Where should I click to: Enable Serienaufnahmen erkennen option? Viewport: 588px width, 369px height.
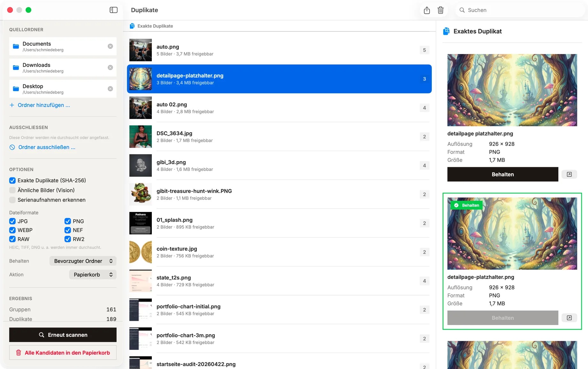click(12, 200)
